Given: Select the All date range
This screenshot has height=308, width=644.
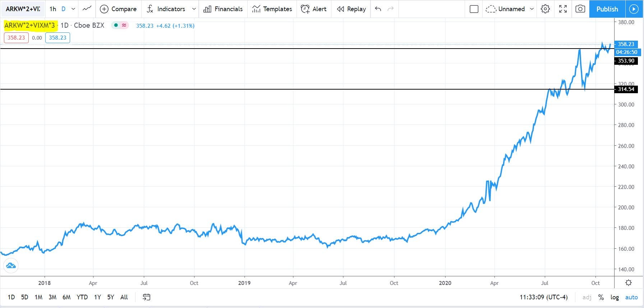Looking at the screenshot, I should (124, 297).
